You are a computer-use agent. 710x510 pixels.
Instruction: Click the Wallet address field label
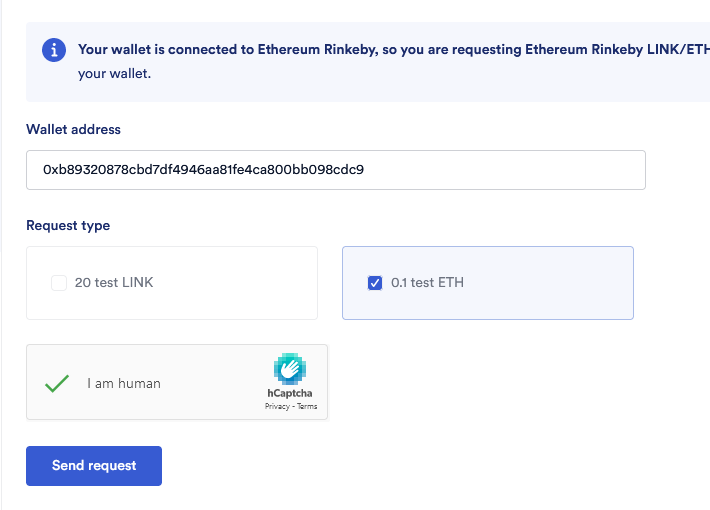[73, 130]
